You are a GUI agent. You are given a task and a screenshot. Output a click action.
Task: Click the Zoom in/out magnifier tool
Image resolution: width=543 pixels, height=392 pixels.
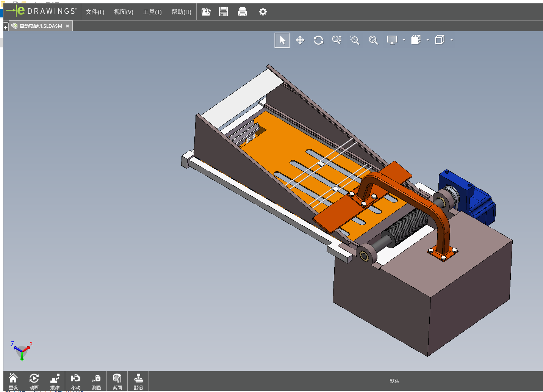tap(336, 40)
